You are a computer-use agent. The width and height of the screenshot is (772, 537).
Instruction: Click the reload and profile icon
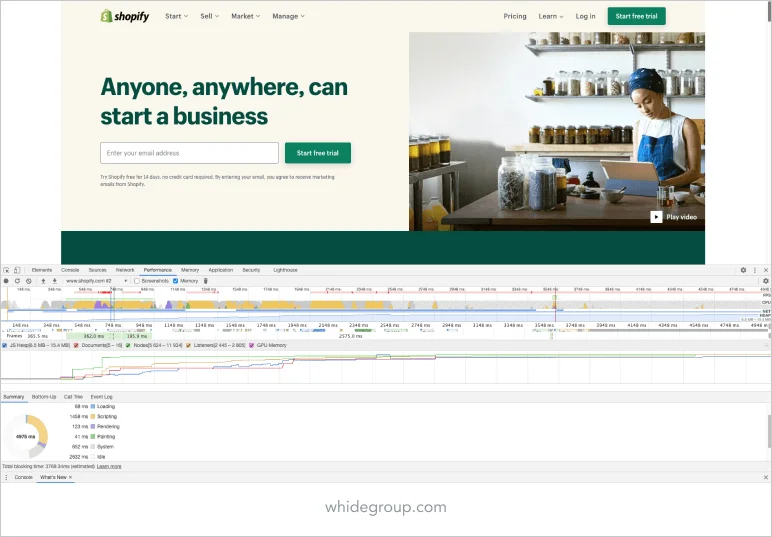pos(17,281)
